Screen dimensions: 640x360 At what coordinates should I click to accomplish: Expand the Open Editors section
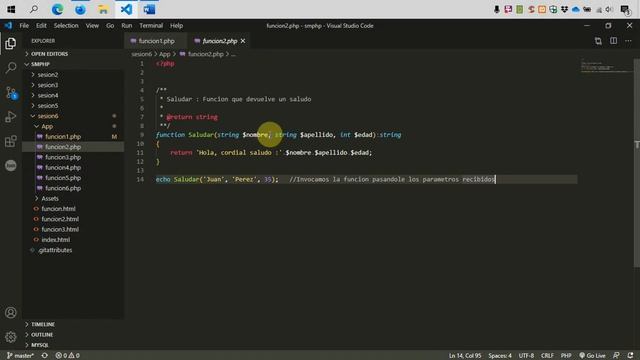(x=73, y=54)
